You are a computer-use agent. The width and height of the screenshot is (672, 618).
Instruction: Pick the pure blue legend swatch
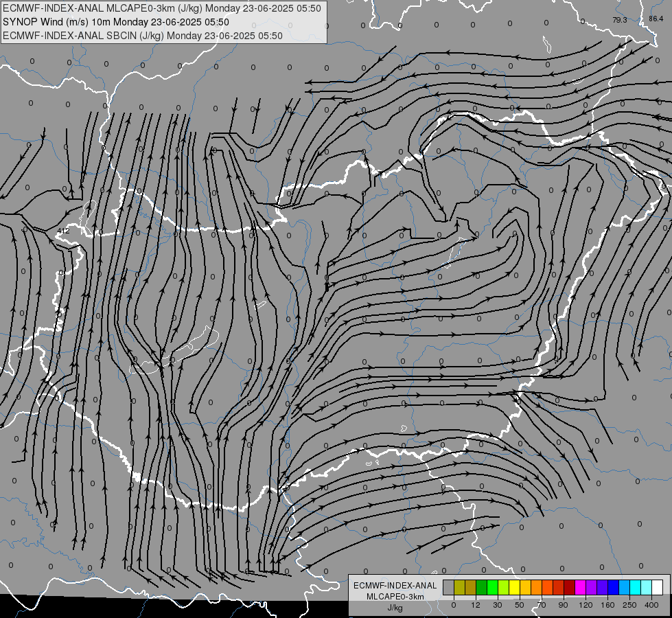pos(613,587)
